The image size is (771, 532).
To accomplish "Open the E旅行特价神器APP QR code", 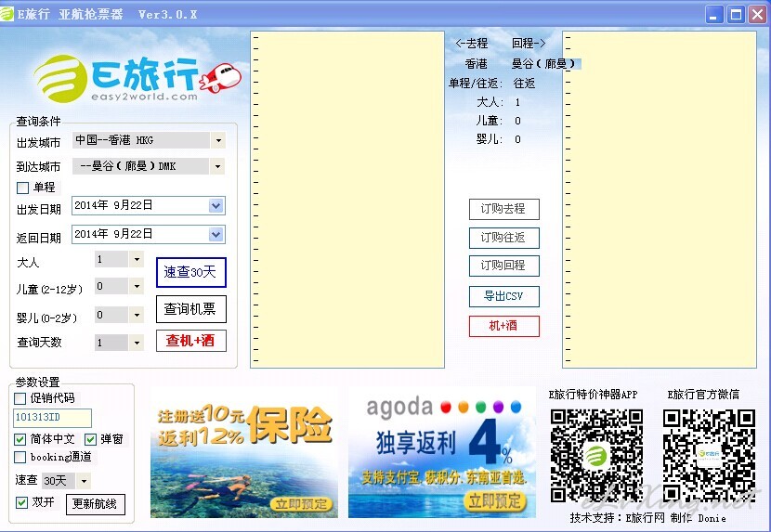I will [x=596, y=456].
